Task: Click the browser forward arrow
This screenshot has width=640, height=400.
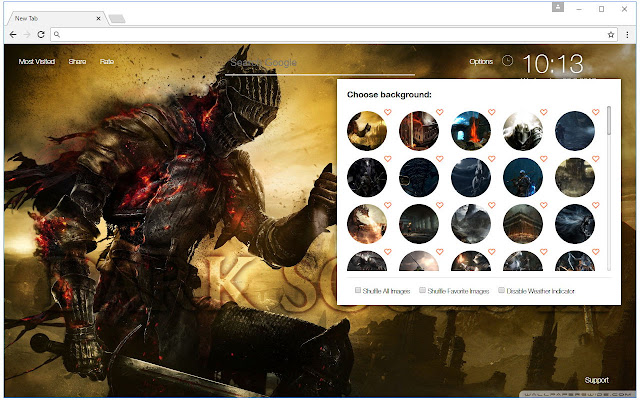Action: [x=27, y=35]
